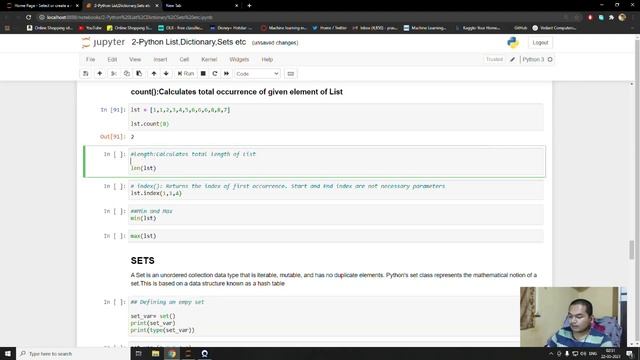The width and height of the screenshot is (640, 360).
Task: Open the Kernel menu
Action: (209, 60)
